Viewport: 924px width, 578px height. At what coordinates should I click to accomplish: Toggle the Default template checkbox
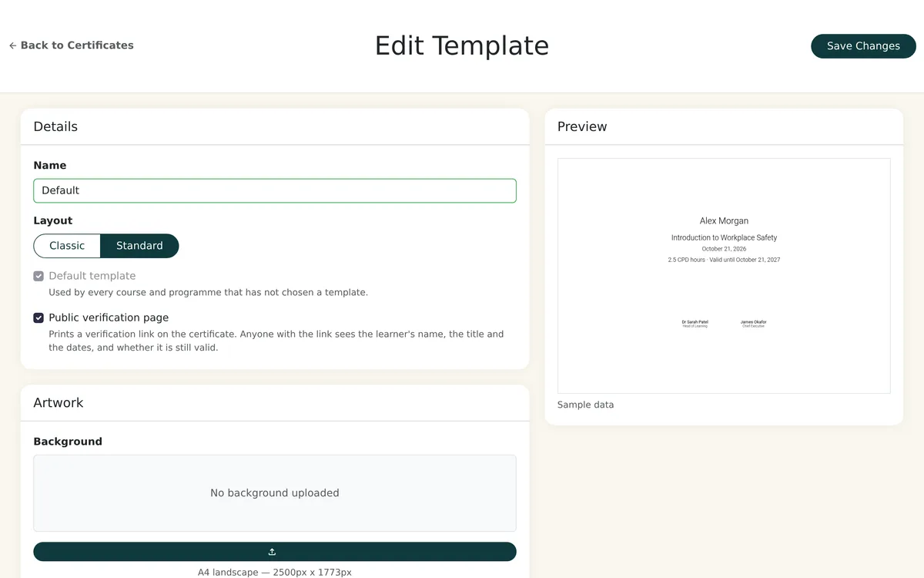tap(38, 276)
